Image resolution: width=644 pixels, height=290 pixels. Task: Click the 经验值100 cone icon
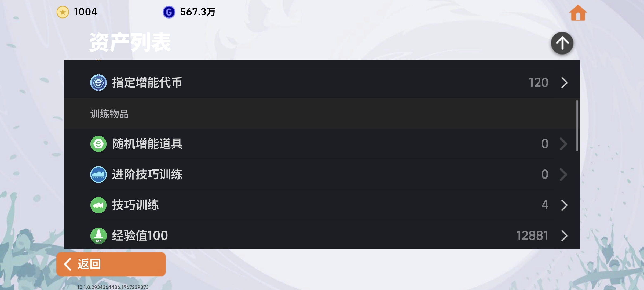click(x=98, y=236)
